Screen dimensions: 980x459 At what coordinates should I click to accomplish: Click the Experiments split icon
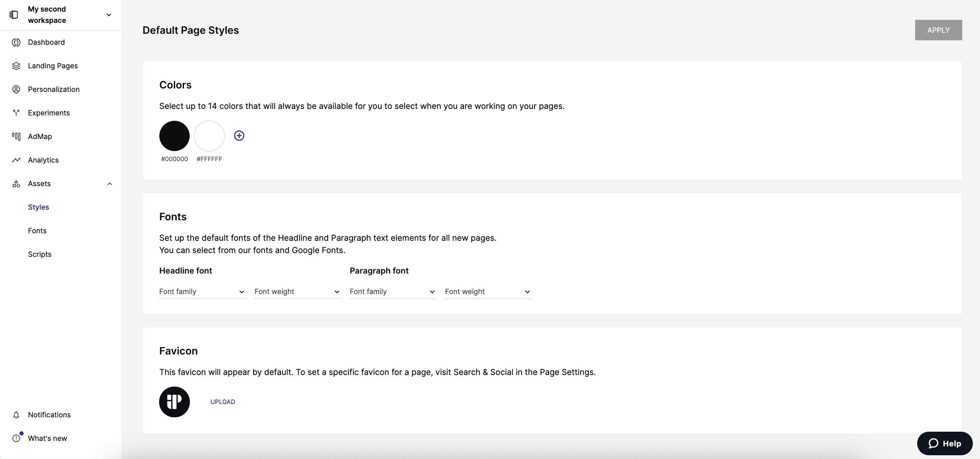click(x=16, y=113)
